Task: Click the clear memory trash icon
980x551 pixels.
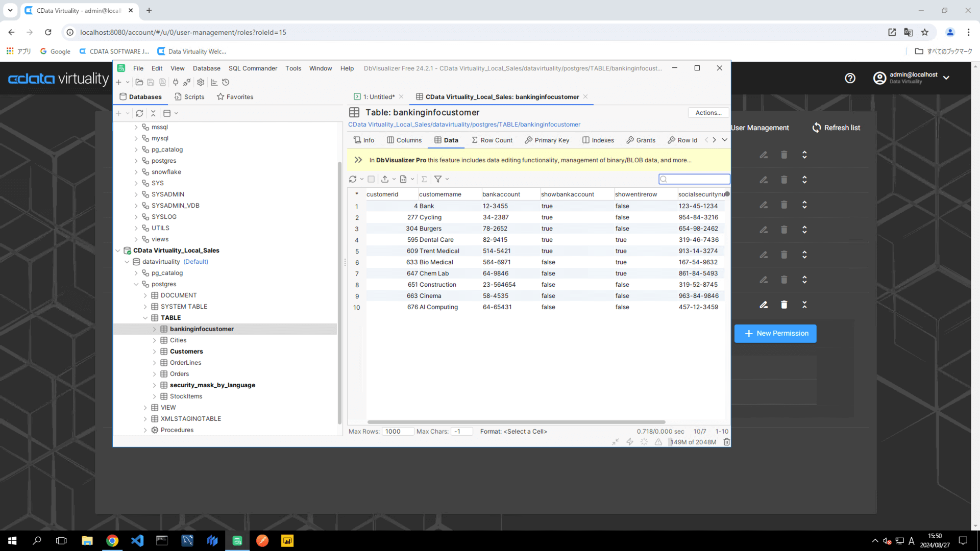Action: 726,442
